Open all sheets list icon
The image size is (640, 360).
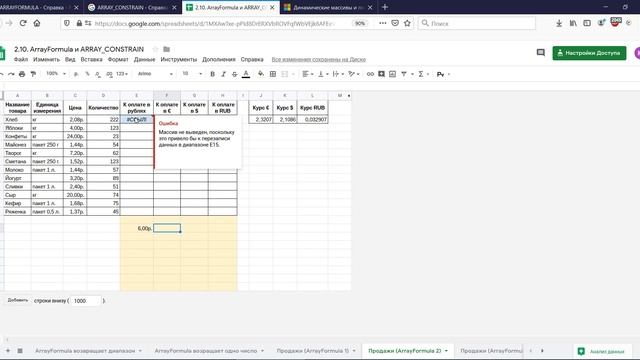click(x=20, y=351)
